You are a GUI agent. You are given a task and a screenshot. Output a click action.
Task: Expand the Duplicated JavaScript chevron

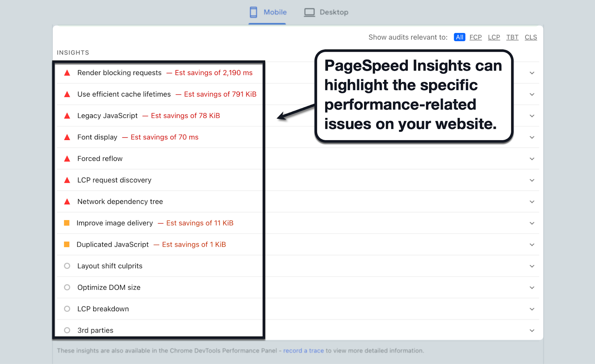(532, 245)
